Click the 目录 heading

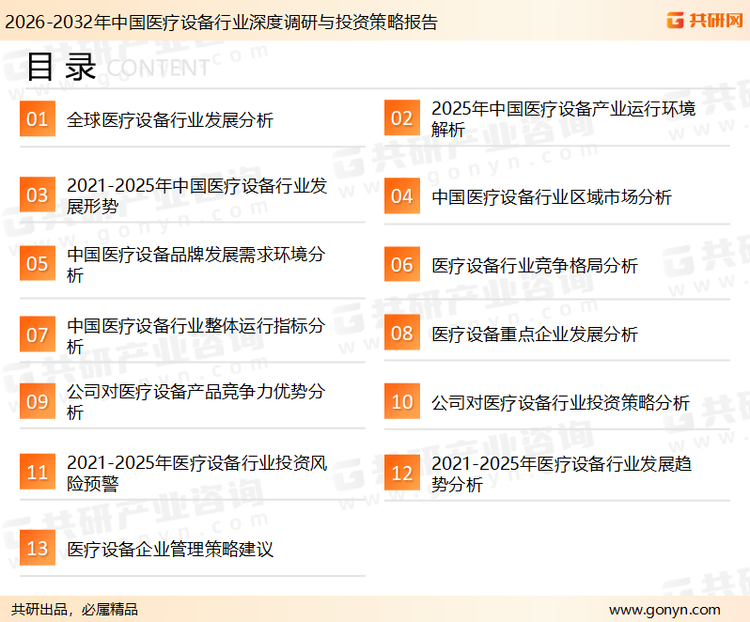[61, 67]
